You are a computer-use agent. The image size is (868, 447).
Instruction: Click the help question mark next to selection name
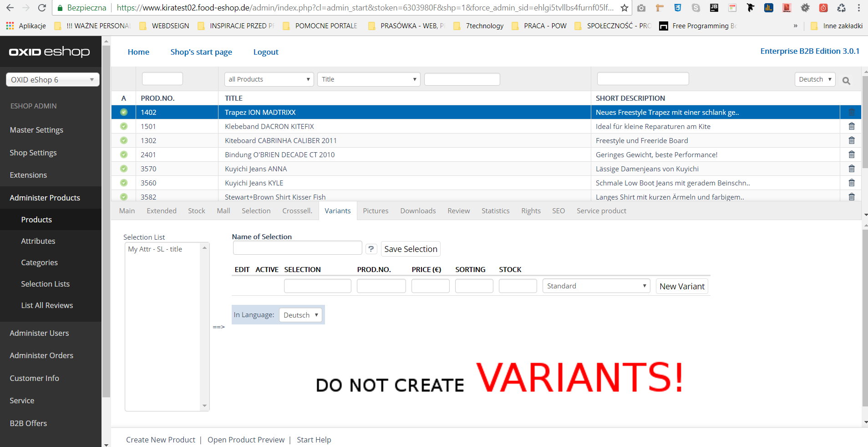(x=371, y=249)
